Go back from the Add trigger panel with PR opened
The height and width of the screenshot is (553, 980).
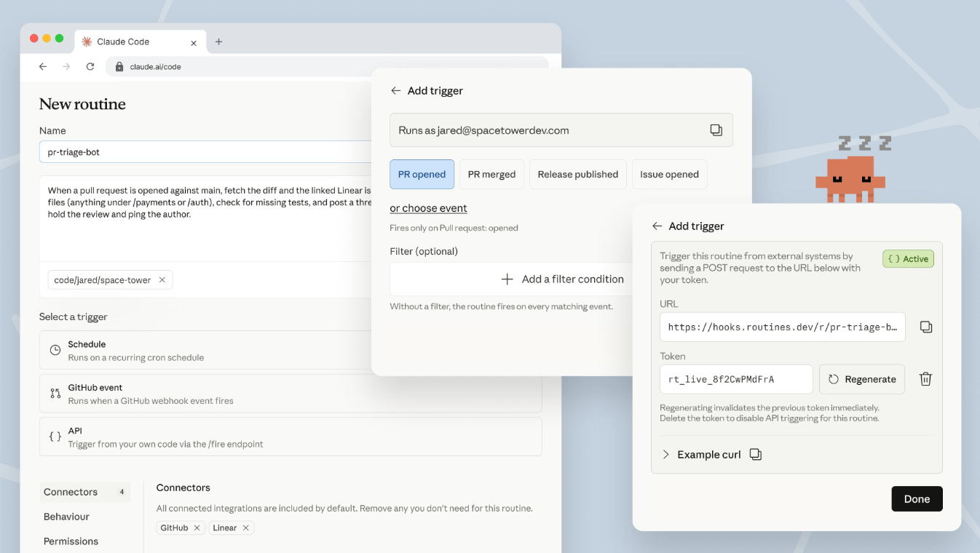click(x=395, y=91)
